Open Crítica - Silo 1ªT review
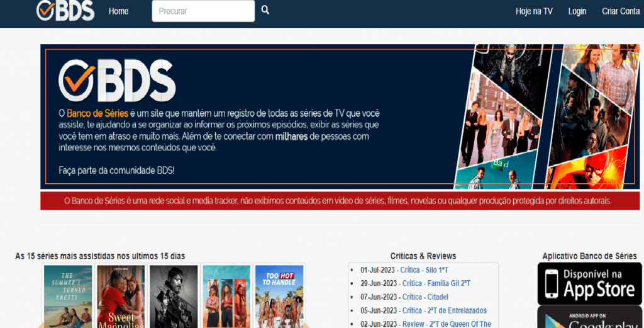The height and width of the screenshot is (328, 644). coord(425,270)
